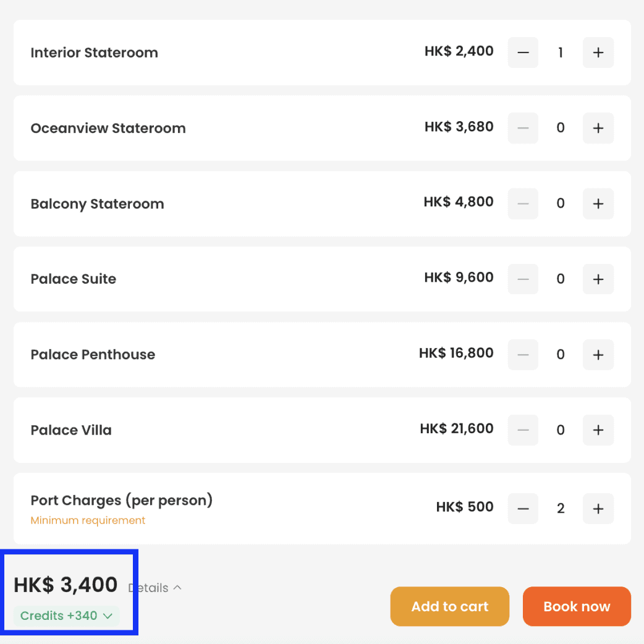Increase Port Charges persons with plus
Screen dimensions: 644x644
(598, 508)
